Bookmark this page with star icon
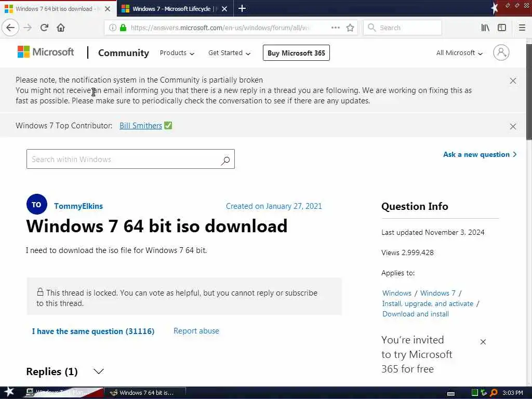Image resolution: width=532 pixels, height=399 pixels. (x=350, y=28)
